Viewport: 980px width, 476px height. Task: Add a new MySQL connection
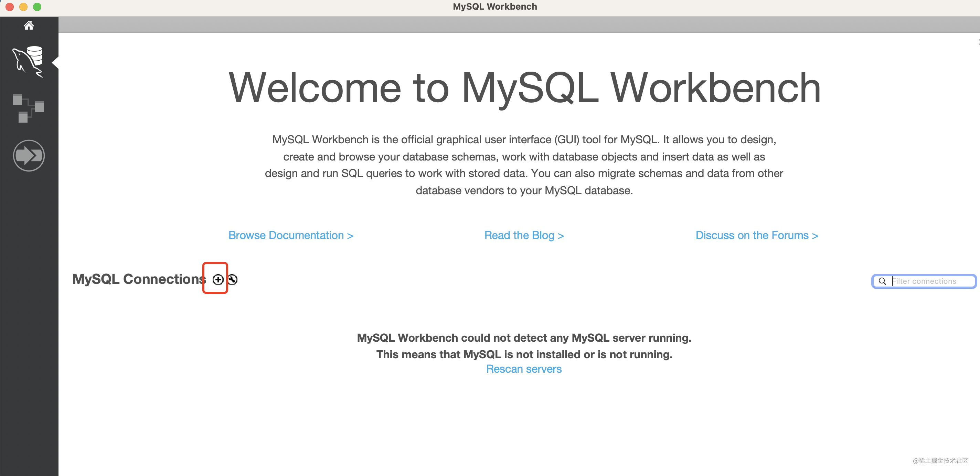pyautogui.click(x=217, y=280)
